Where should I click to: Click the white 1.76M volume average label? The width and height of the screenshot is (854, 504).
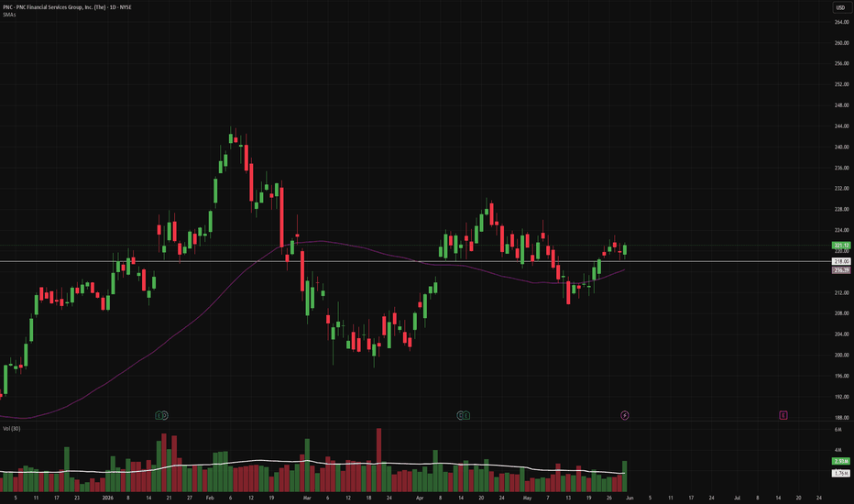[x=840, y=474]
